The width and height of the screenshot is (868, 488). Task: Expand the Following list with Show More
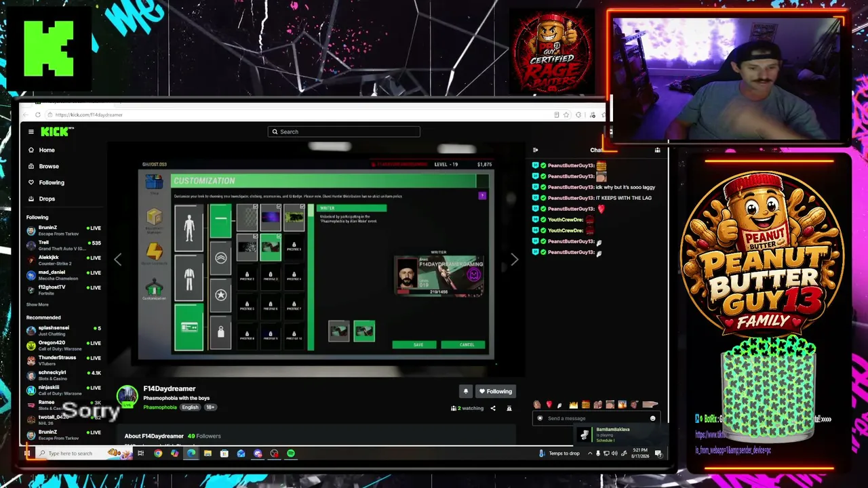tap(37, 304)
